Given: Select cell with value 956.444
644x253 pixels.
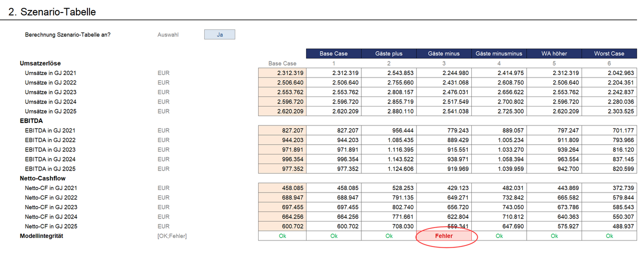Looking at the screenshot, I should [x=389, y=130].
